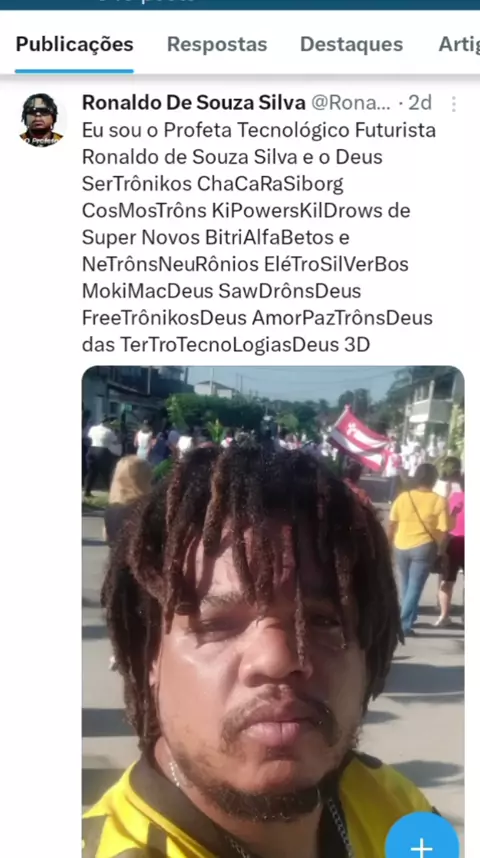Open Ronaldo's profile avatar picture
480x858 pixels.
coord(42,120)
